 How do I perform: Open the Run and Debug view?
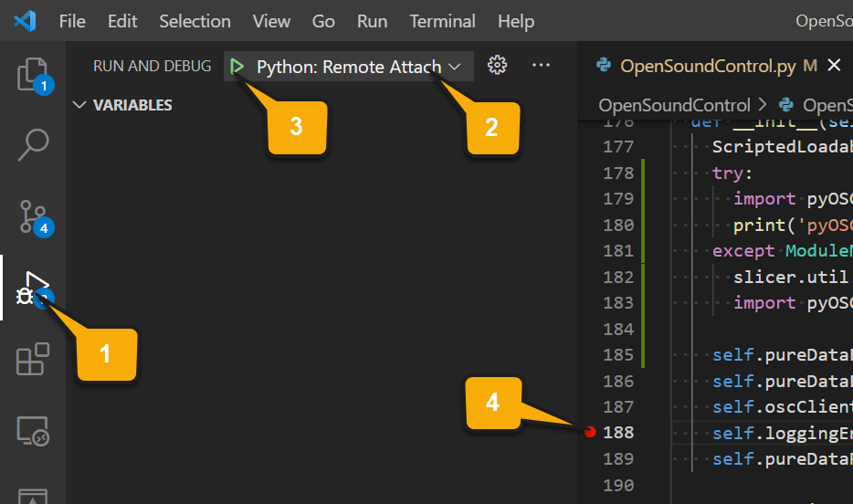pos(33,289)
